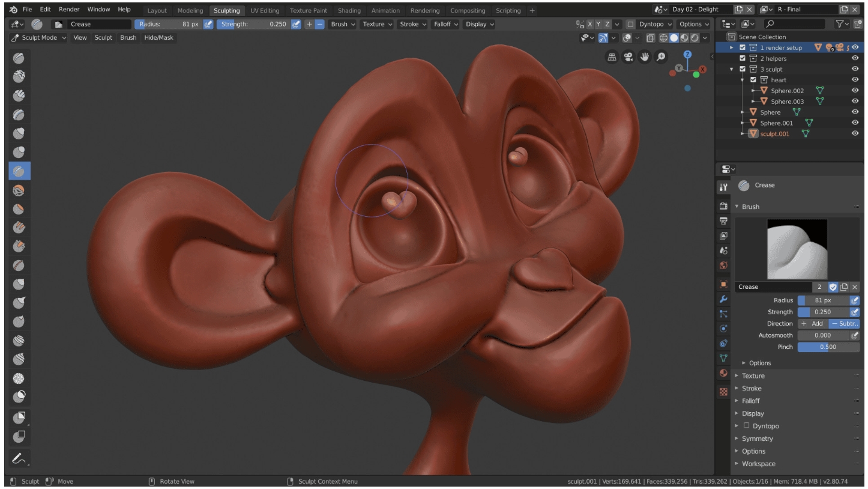Image resolution: width=868 pixels, height=489 pixels.
Task: Enable the Dyntopo checkbox in viewport header
Action: click(630, 24)
